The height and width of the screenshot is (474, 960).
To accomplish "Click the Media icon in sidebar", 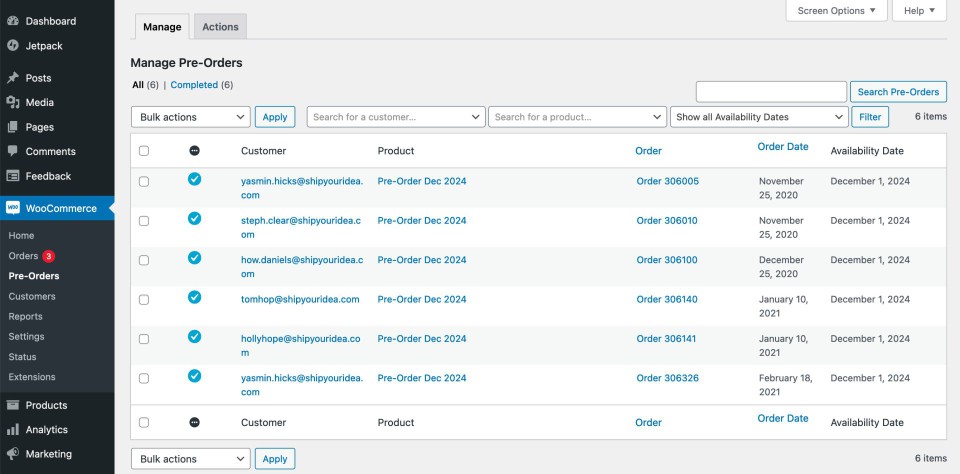I will pyautogui.click(x=13, y=102).
